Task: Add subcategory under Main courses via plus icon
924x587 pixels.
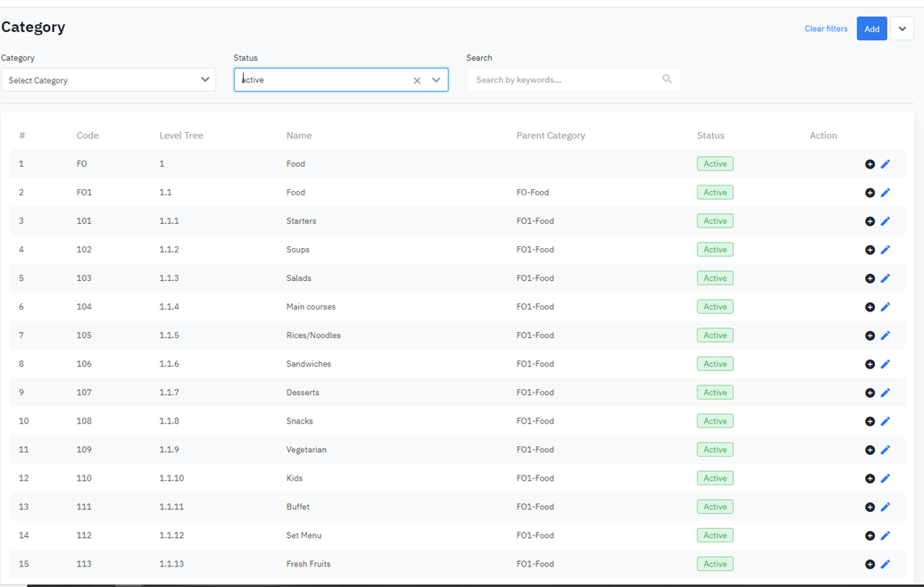Action: pyautogui.click(x=870, y=307)
